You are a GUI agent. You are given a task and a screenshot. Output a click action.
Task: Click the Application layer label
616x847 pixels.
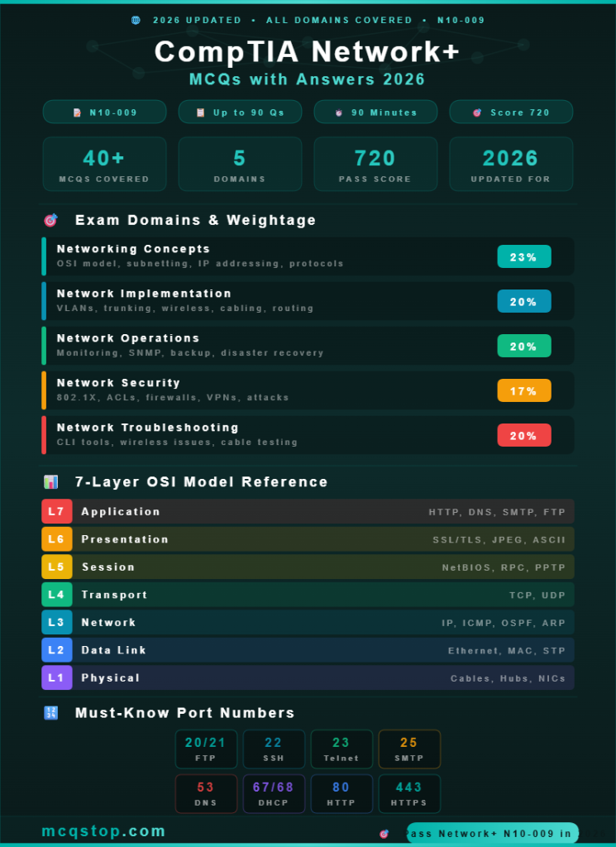coord(121,511)
